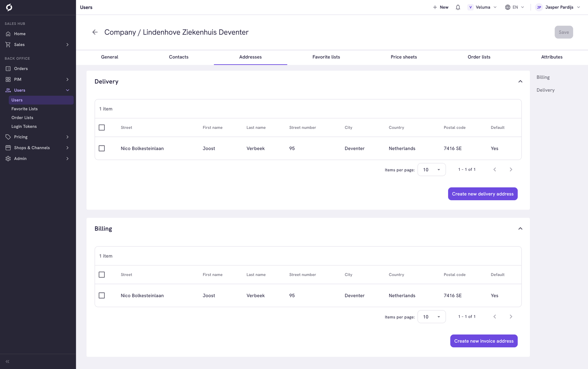Select all rows in Delivery table
588x369 pixels.
(102, 128)
